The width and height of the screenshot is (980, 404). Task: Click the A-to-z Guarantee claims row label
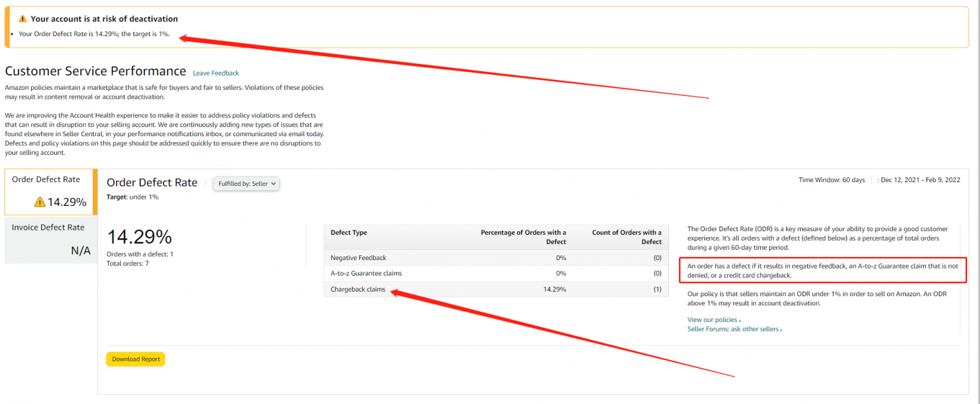(366, 273)
